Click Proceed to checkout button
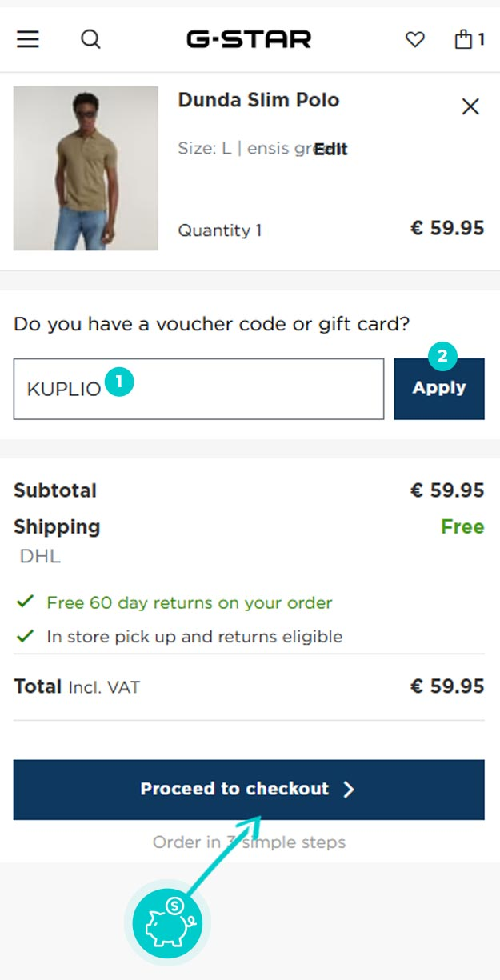 click(249, 790)
